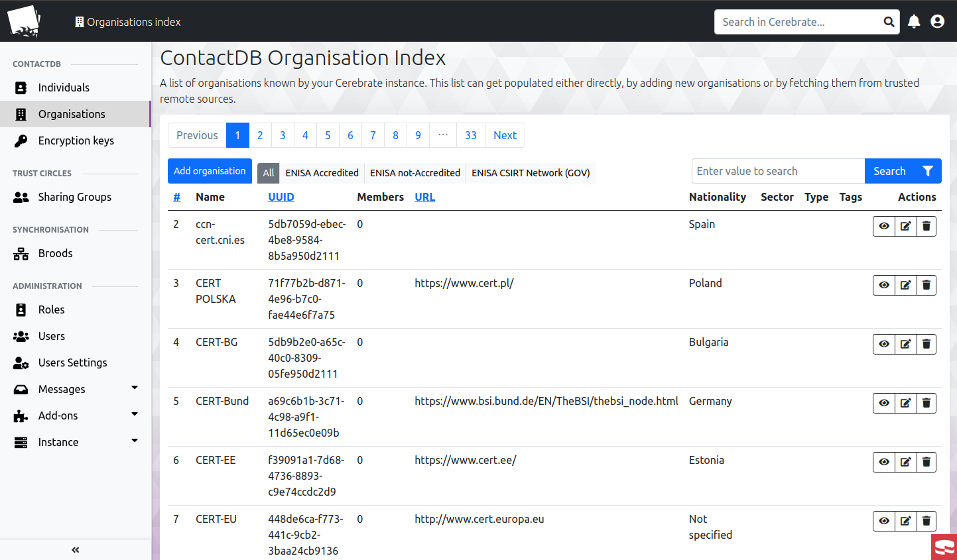This screenshot has height=560, width=957.
Task: Click the red chat widget icon
Action: tap(944, 547)
